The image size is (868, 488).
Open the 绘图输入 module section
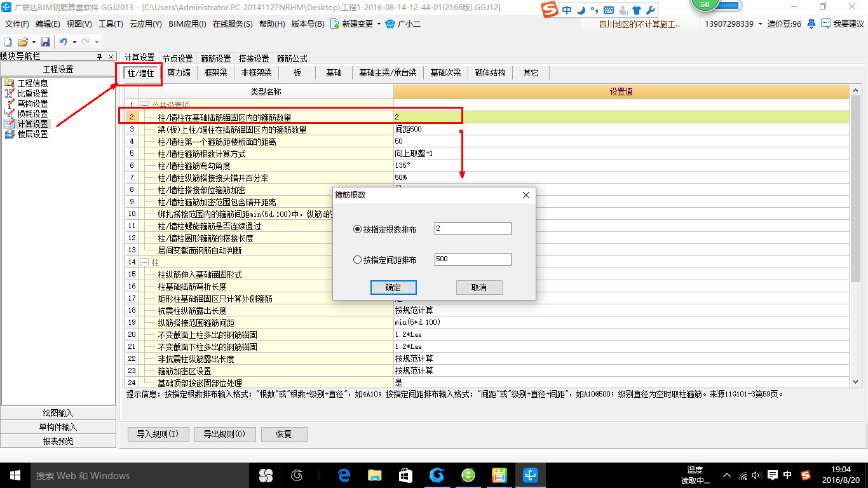(58, 413)
